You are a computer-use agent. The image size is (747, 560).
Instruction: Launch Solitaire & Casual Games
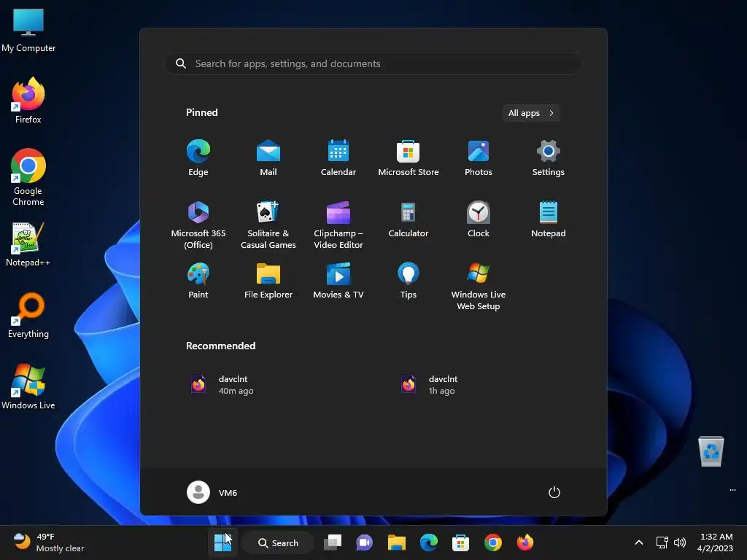click(268, 225)
